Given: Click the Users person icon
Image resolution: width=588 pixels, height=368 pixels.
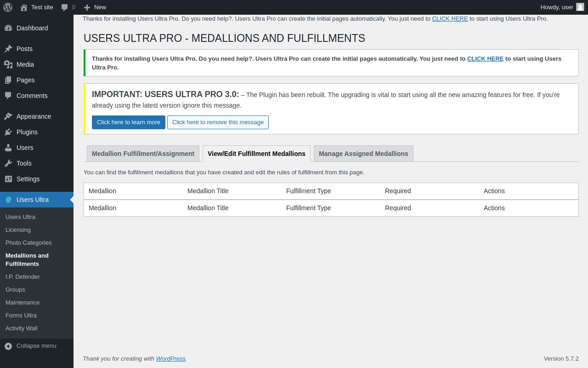Looking at the screenshot, I should [8, 148].
